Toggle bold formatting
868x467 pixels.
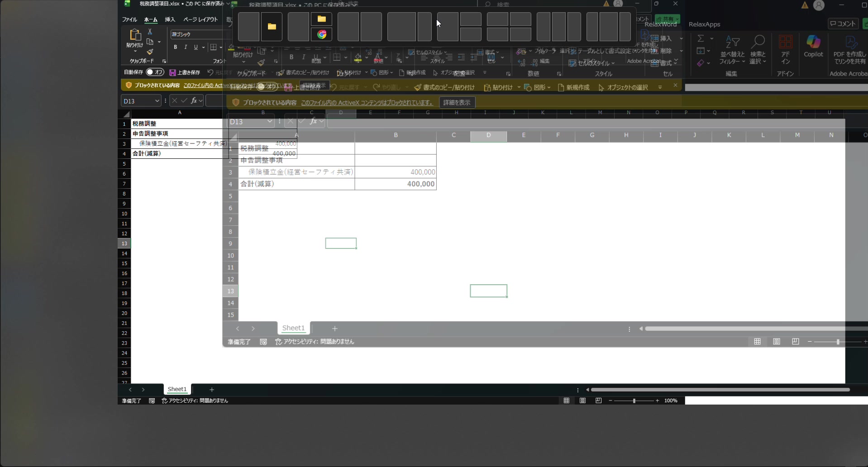[x=176, y=47]
